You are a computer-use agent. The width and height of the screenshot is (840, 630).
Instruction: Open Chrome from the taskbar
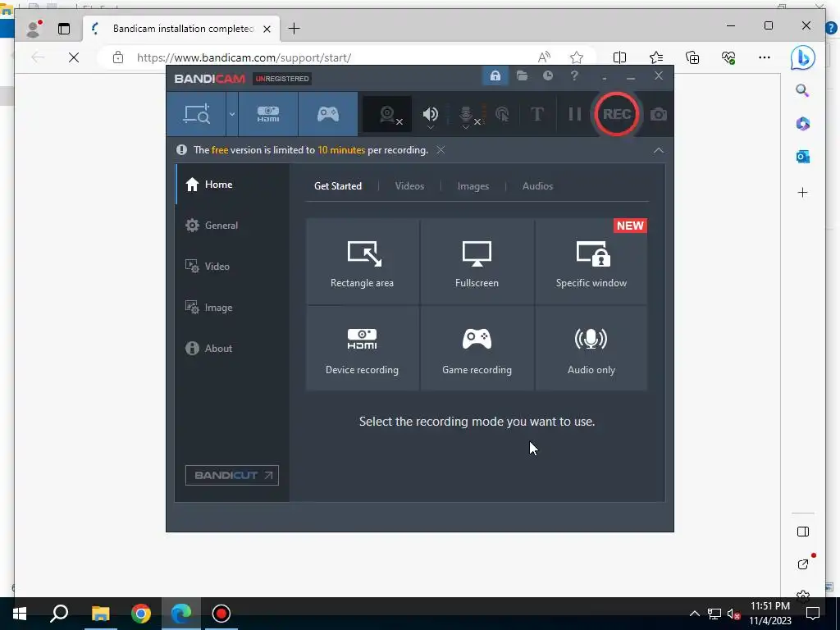click(141, 614)
